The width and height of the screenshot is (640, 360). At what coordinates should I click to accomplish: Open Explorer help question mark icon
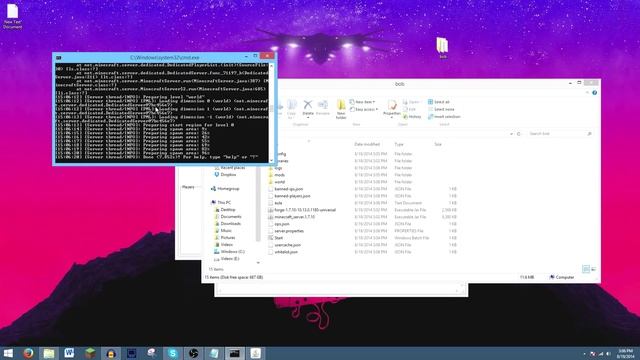pyautogui.click(x=594, y=93)
